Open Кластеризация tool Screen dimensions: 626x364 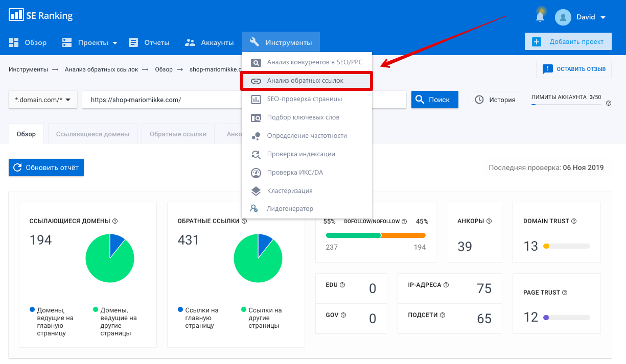[x=307, y=191]
